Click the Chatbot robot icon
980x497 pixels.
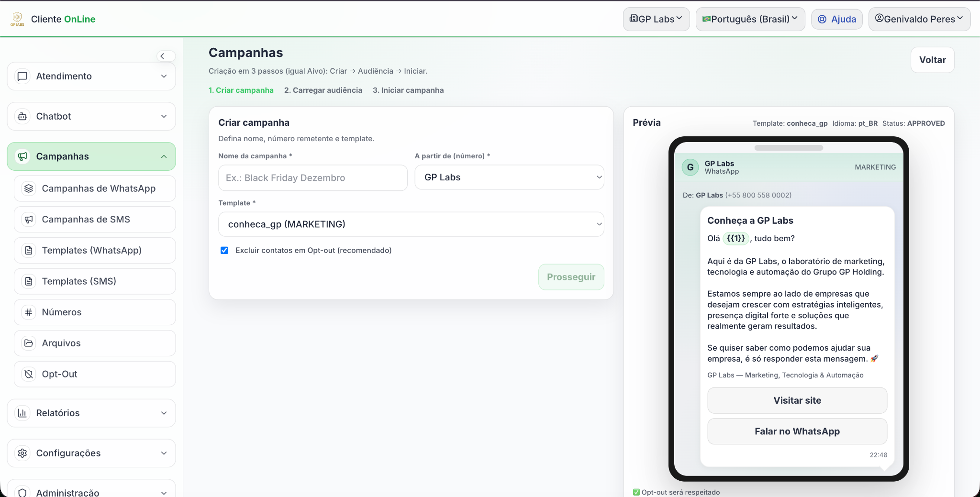point(22,116)
